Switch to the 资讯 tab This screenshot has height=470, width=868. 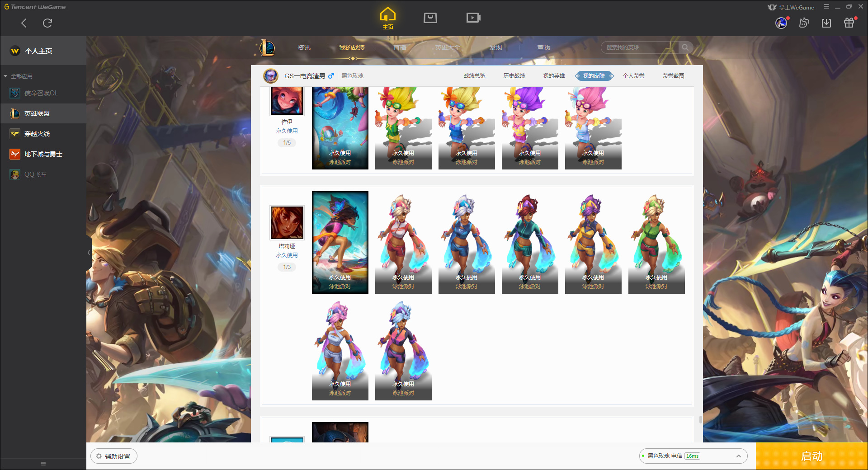coord(304,47)
